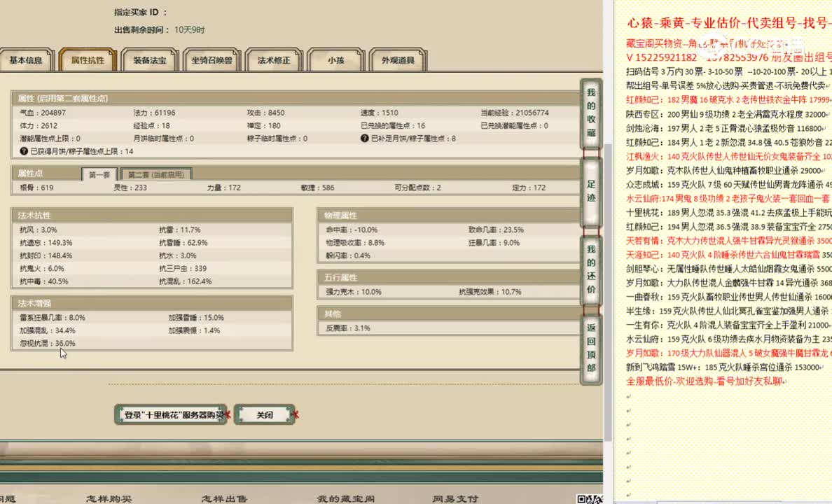
Task: Click the 我的收藏 side button
Action: (591, 113)
